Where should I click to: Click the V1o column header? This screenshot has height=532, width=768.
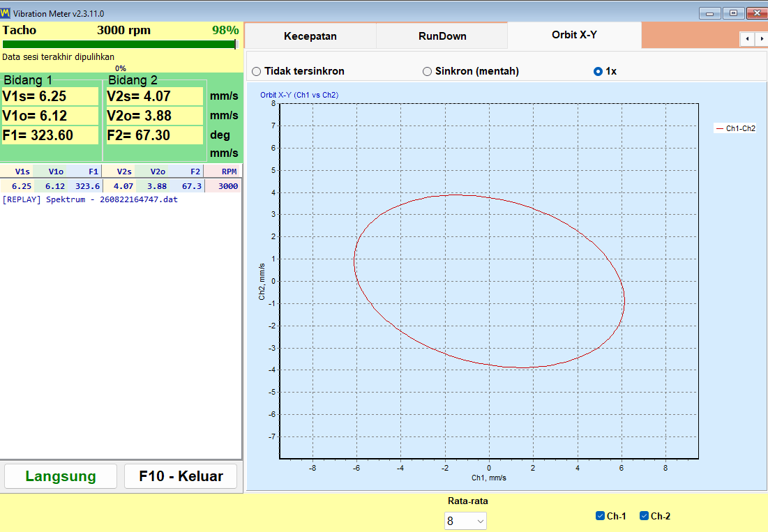[x=50, y=172]
